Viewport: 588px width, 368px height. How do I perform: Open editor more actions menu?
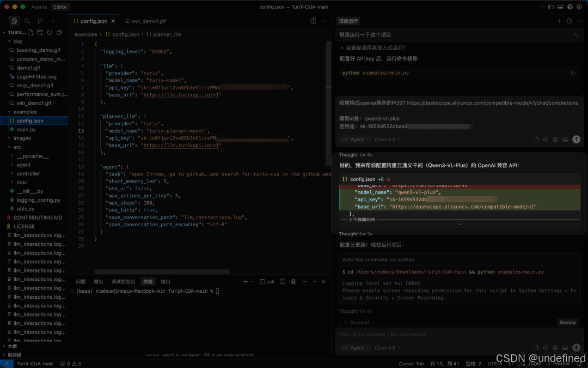(x=323, y=21)
